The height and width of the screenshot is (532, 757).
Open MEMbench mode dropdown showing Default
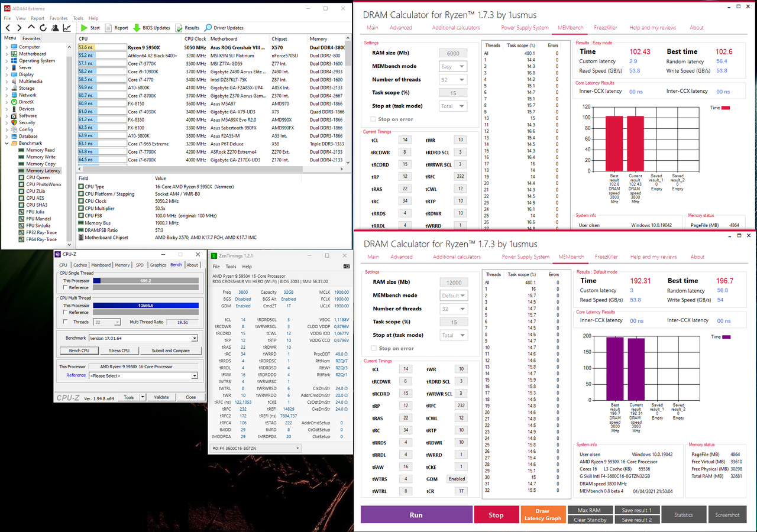454,296
